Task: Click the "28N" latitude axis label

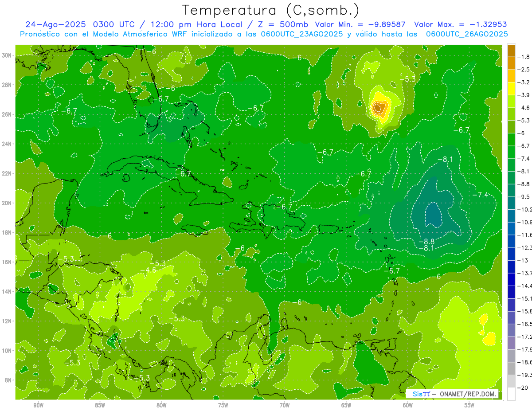Action: click(8, 85)
